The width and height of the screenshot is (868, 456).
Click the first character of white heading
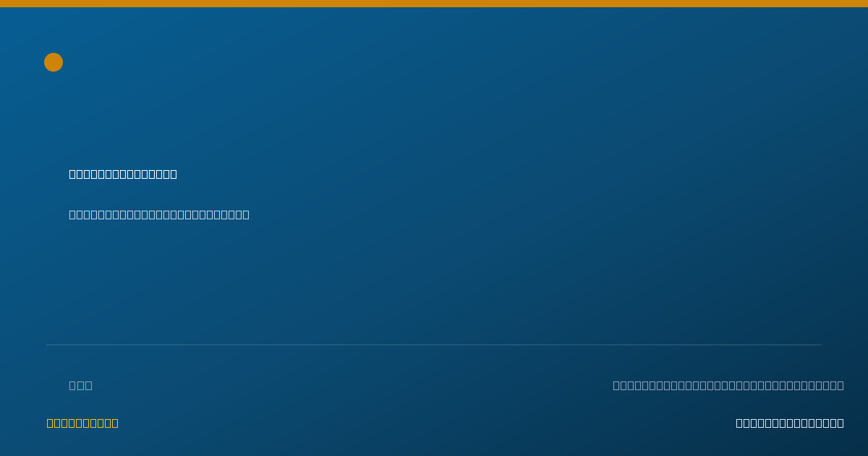coord(72,174)
